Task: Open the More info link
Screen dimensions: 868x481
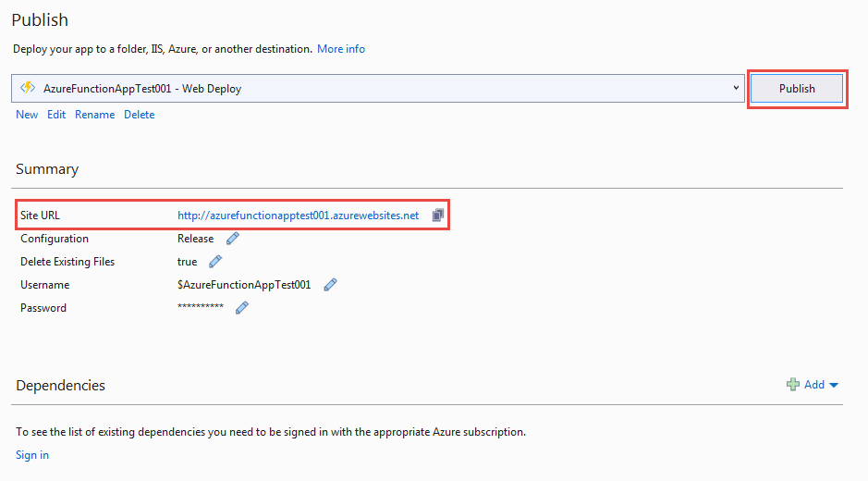Action: (341, 49)
